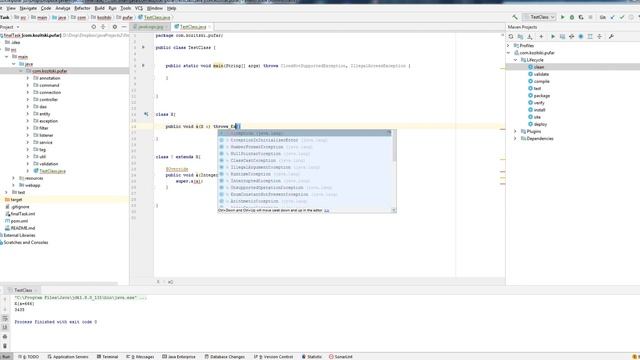The width and height of the screenshot is (640, 360).
Task: Run TestClass with green play icon
Action: coord(562,17)
